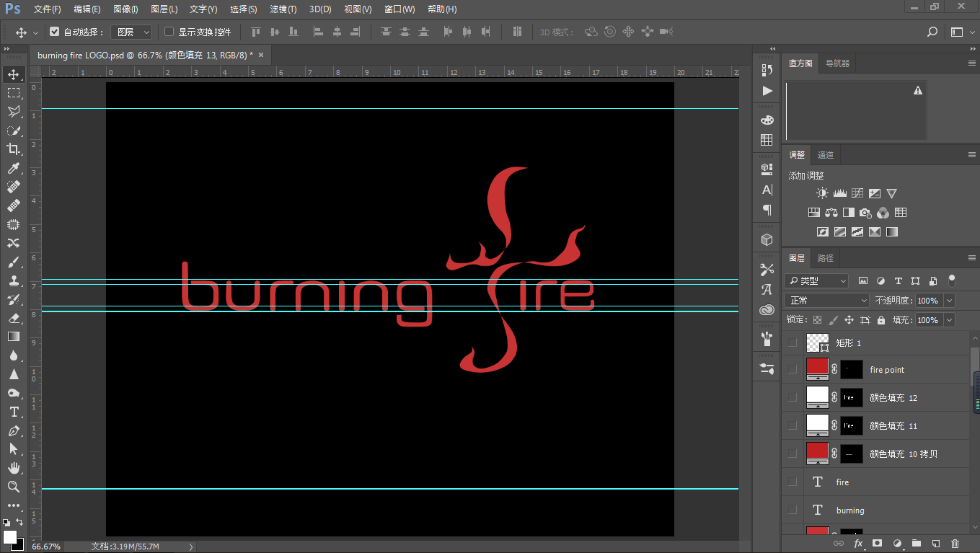Click the Delete layer trash icon
Screen dimensions: 980x553
[x=955, y=544]
